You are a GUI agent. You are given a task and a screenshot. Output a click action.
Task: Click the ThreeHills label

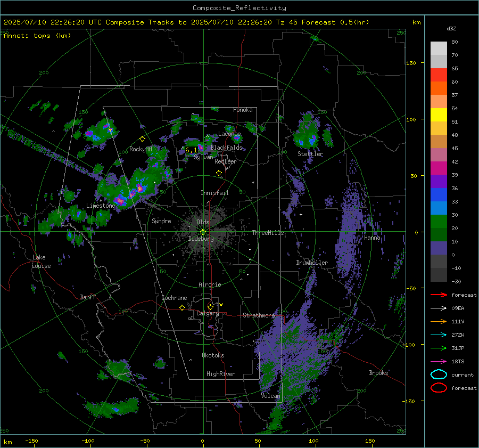(268, 233)
